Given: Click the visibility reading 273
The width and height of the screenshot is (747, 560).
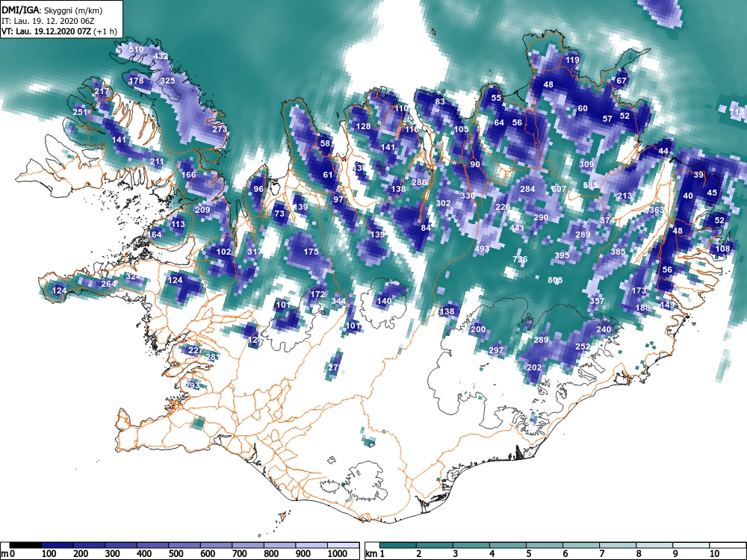Looking at the screenshot, I should 220,129.
